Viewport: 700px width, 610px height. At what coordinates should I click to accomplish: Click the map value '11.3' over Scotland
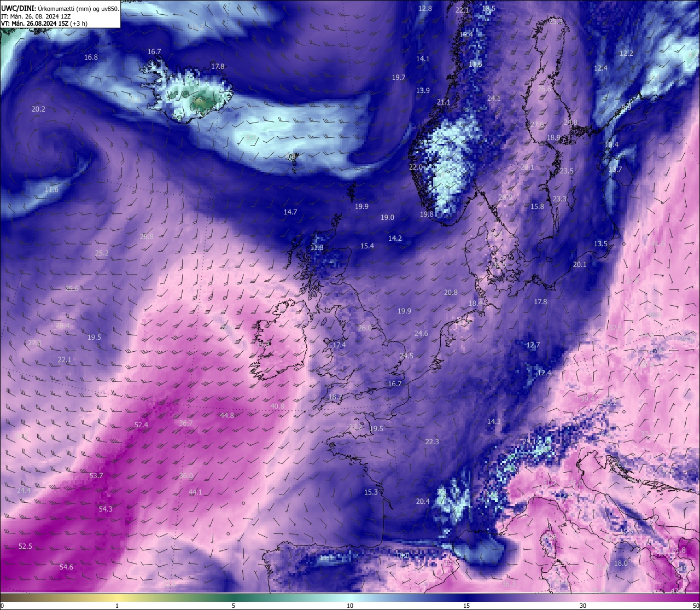pyautogui.click(x=317, y=248)
